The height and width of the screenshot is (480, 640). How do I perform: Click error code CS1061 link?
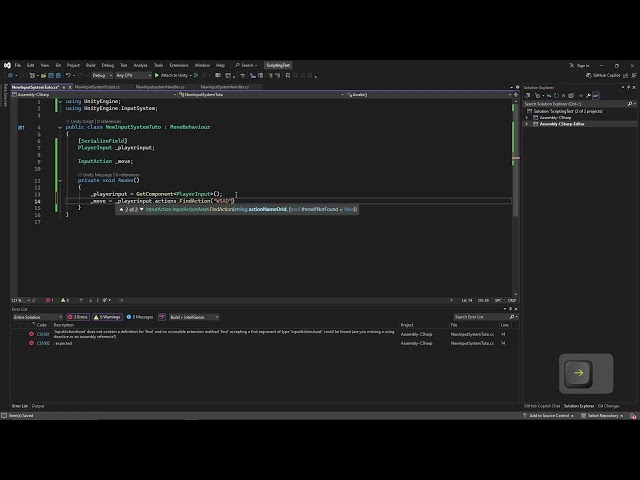[43, 334]
